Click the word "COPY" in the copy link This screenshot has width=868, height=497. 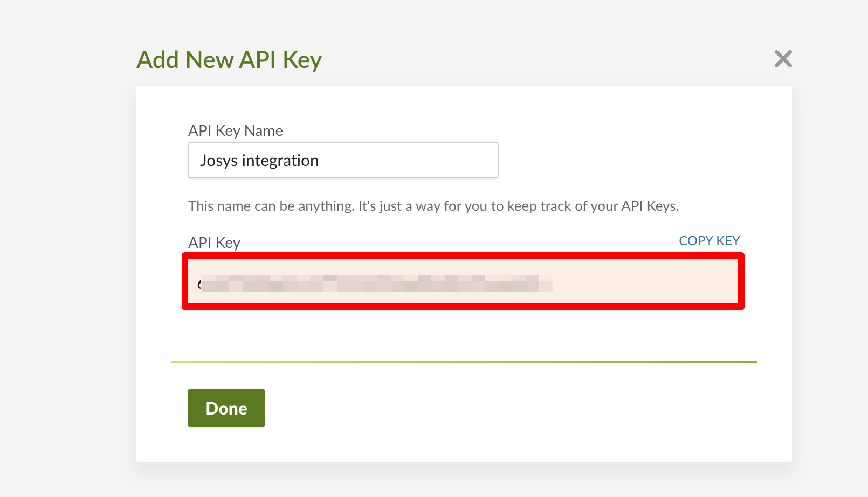[x=695, y=241]
